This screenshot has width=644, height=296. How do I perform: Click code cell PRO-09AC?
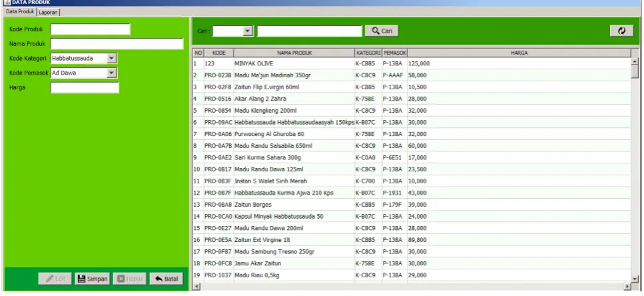(218, 123)
